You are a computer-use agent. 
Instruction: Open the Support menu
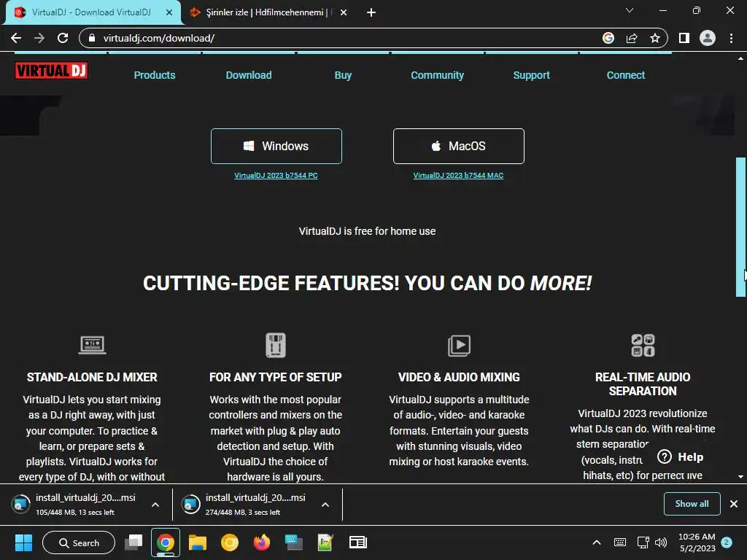click(x=531, y=75)
